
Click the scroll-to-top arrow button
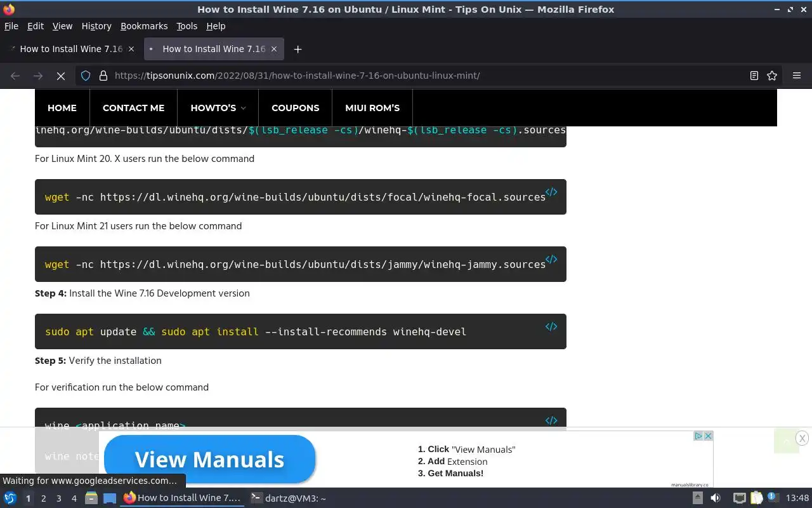[787, 441]
